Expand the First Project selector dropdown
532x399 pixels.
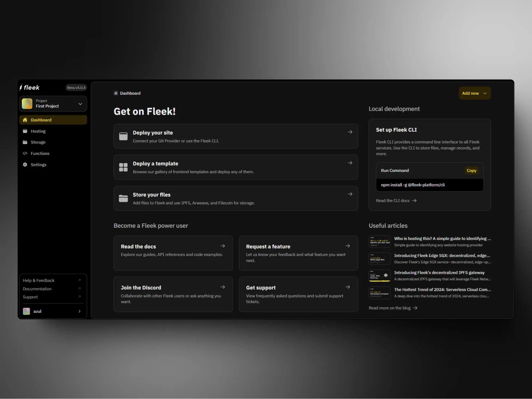80,104
